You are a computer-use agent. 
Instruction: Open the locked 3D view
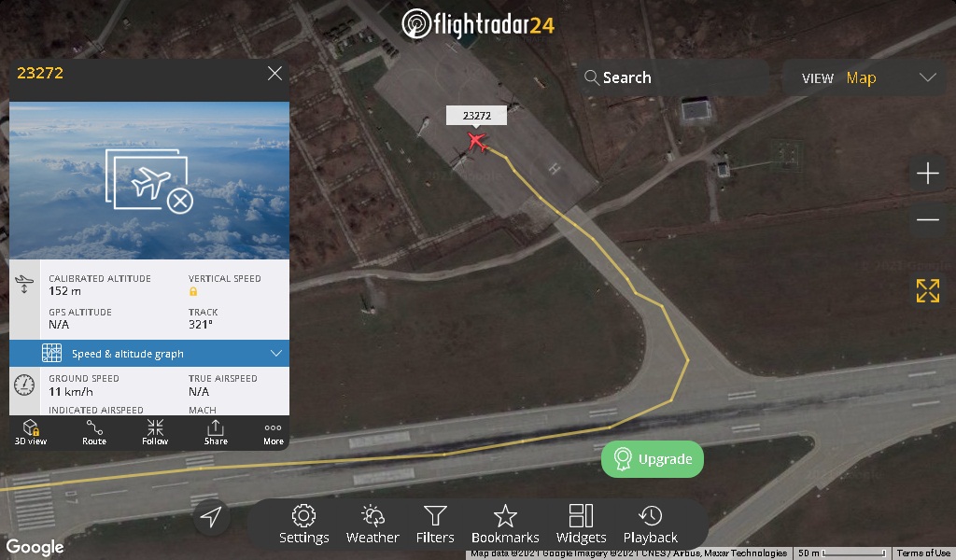31,433
